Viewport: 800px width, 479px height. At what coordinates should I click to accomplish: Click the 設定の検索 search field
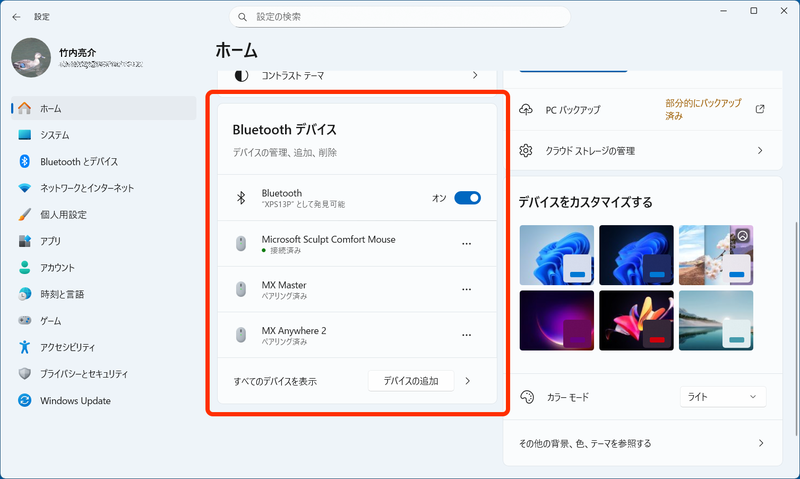pyautogui.click(x=400, y=17)
